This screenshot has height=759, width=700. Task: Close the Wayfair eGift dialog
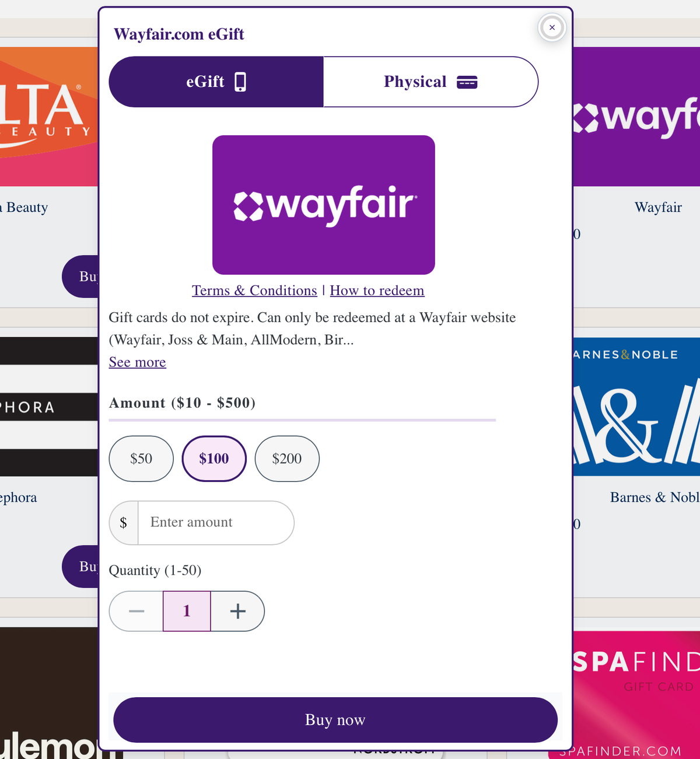click(x=552, y=27)
